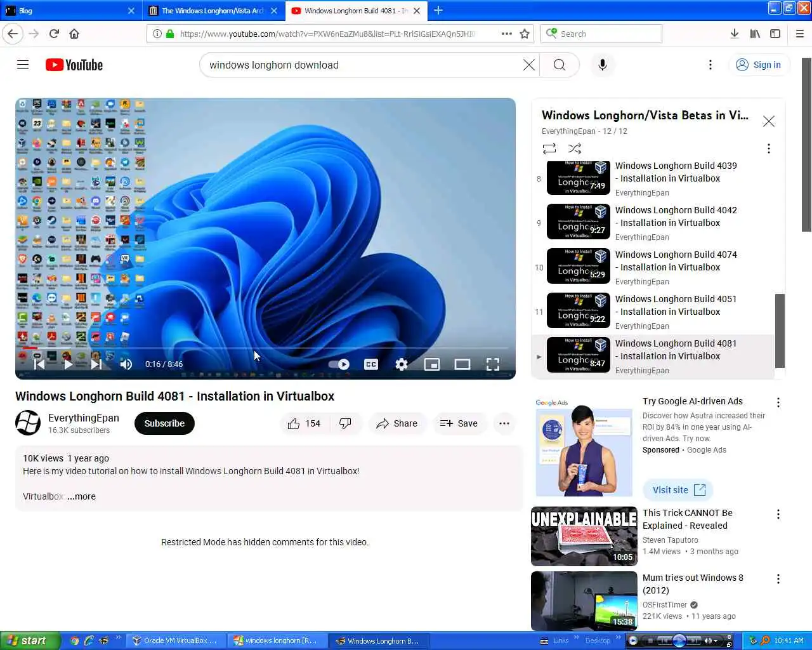Click the YouTube search magnifier button
The width and height of the screenshot is (812, 650).
tap(559, 65)
